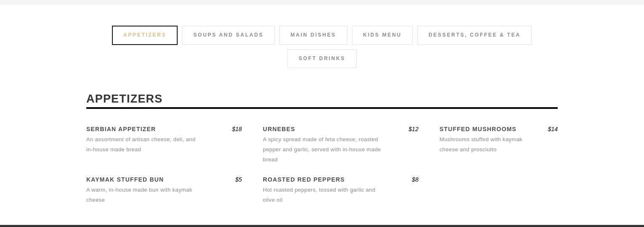Click the Serbian Appetizer item title
The width and height of the screenshot is (644, 227).
click(x=121, y=129)
